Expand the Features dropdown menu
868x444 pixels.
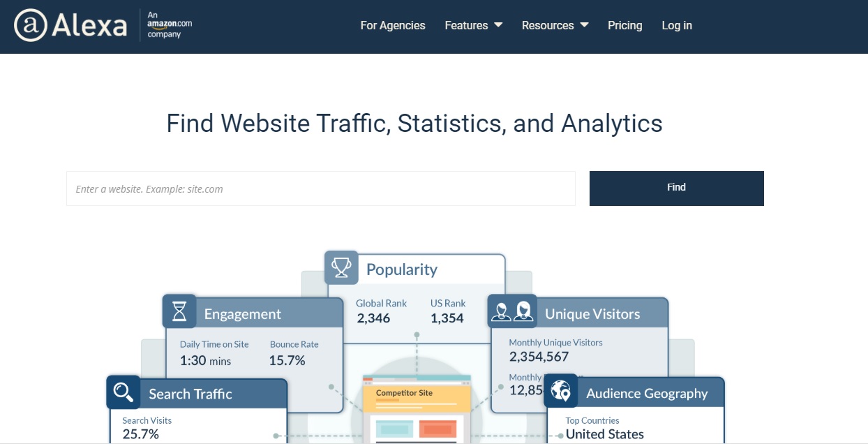(474, 25)
